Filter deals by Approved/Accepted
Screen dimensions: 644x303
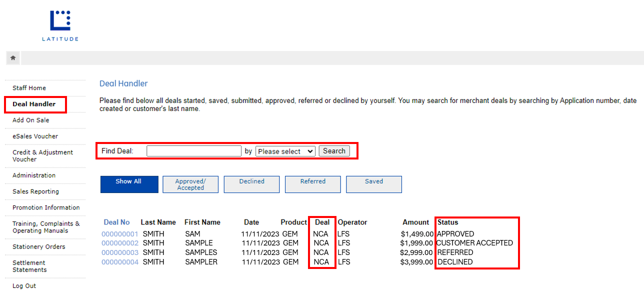point(190,184)
